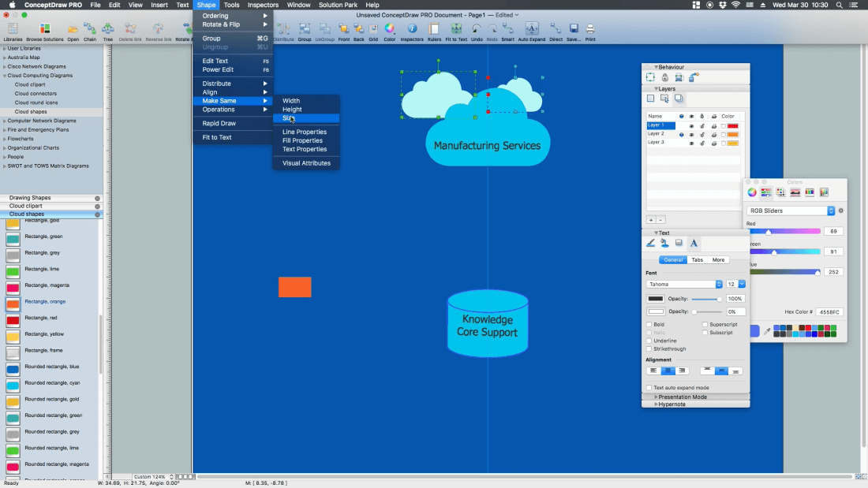
Task: Open the Tahoma font dropdown
Action: click(684, 284)
